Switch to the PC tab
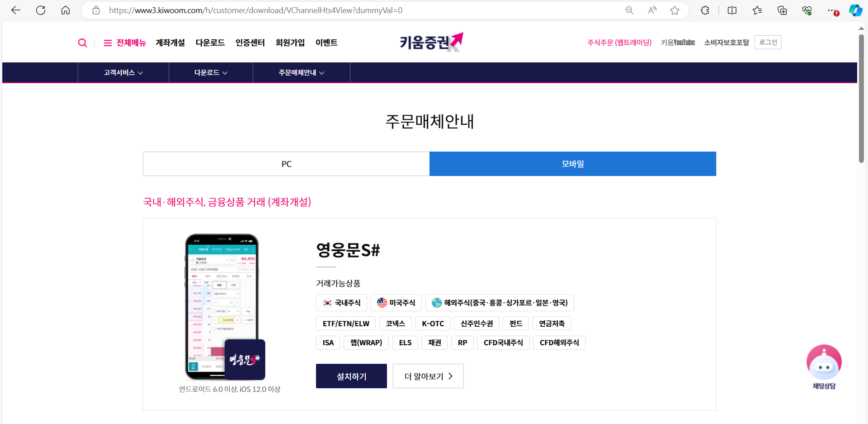The image size is (868, 424). pyautogui.click(x=286, y=164)
